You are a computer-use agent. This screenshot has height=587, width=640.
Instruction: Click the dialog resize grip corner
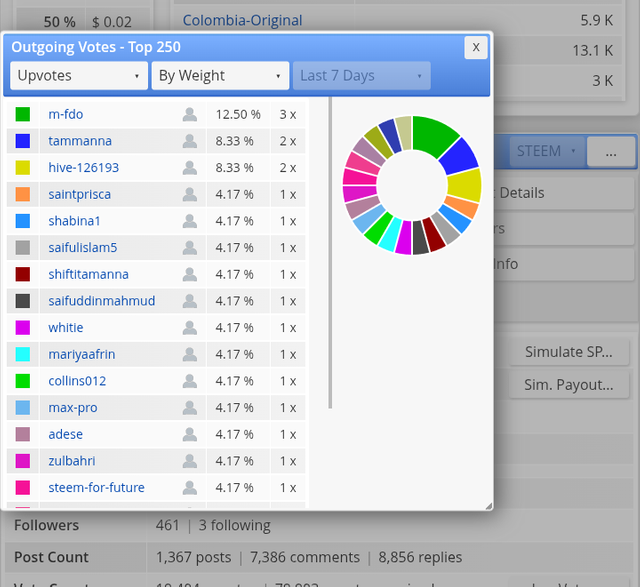click(x=489, y=506)
